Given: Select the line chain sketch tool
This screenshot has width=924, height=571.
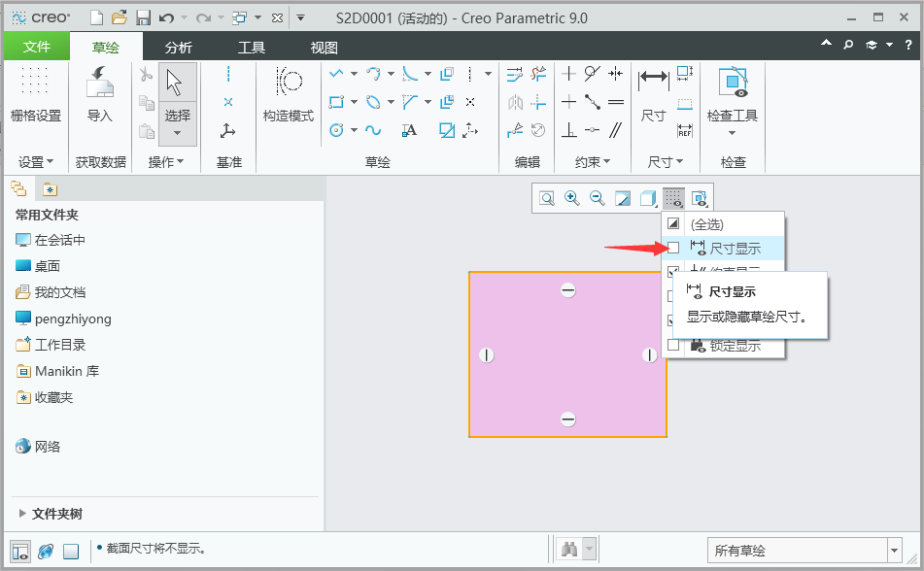Looking at the screenshot, I should point(336,74).
